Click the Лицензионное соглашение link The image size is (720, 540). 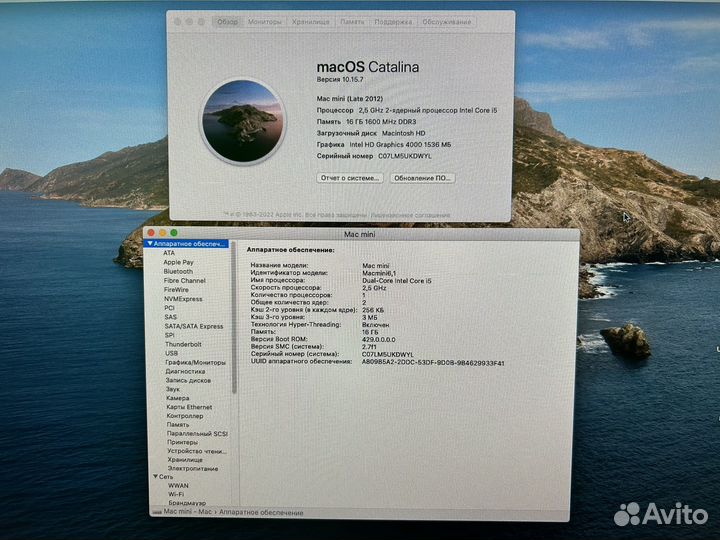(410, 215)
